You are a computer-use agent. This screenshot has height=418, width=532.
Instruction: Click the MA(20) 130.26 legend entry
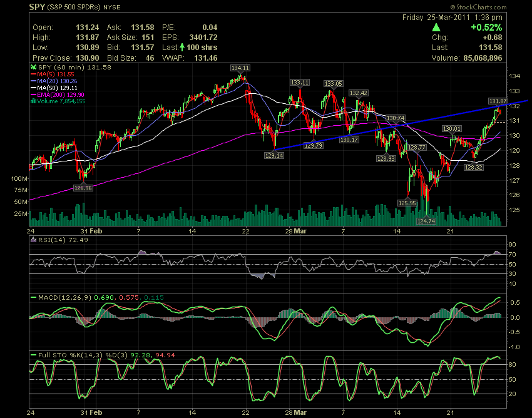point(54,81)
